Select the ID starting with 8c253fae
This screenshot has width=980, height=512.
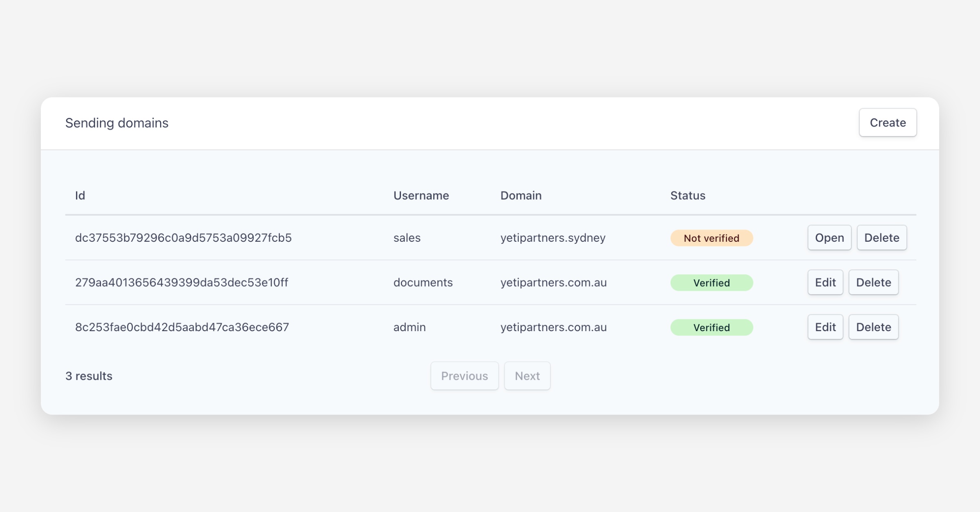[x=182, y=327]
